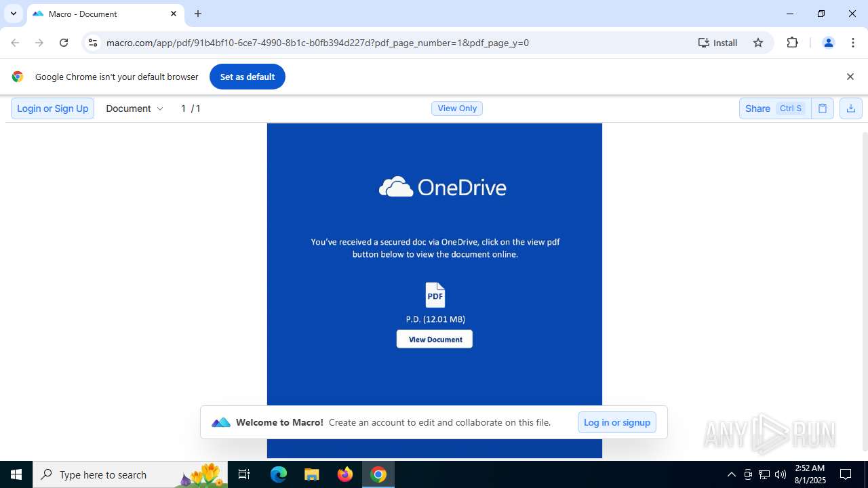This screenshot has height=488, width=868.
Task: Open the notification center icon
Action: tap(846, 474)
